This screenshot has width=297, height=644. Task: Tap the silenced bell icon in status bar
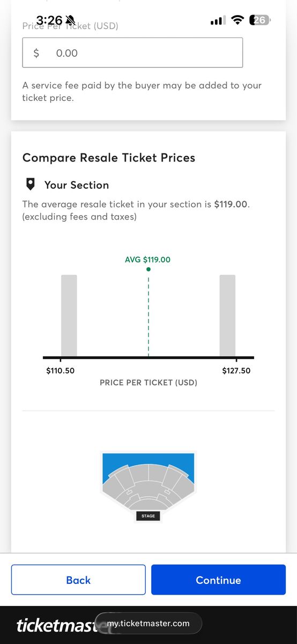(x=70, y=21)
